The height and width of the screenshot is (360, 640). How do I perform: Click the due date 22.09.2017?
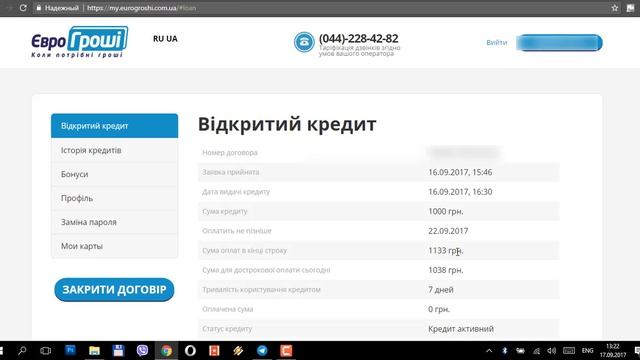[x=448, y=231]
